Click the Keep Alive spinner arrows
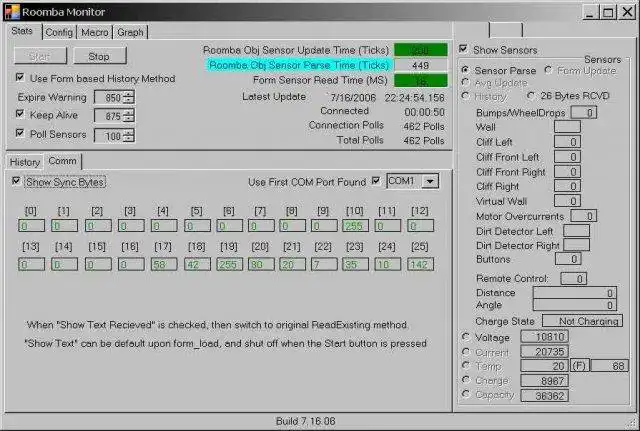640x431 pixels. pyautogui.click(x=129, y=116)
